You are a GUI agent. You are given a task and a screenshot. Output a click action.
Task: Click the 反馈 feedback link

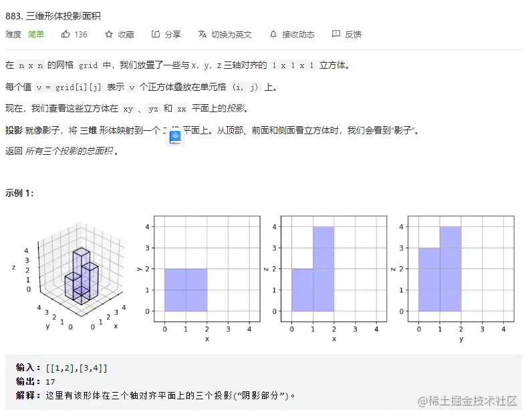pos(353,34)
